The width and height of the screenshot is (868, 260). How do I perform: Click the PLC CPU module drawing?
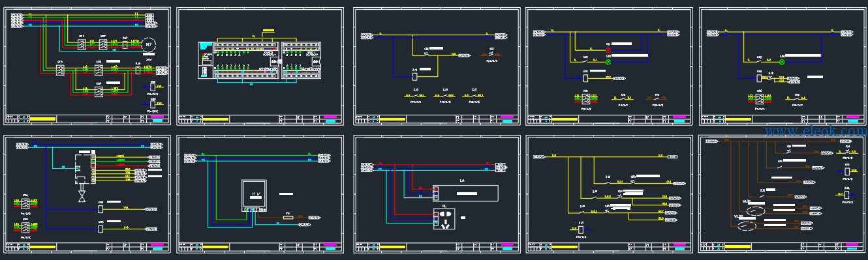(x=239, y=60)
